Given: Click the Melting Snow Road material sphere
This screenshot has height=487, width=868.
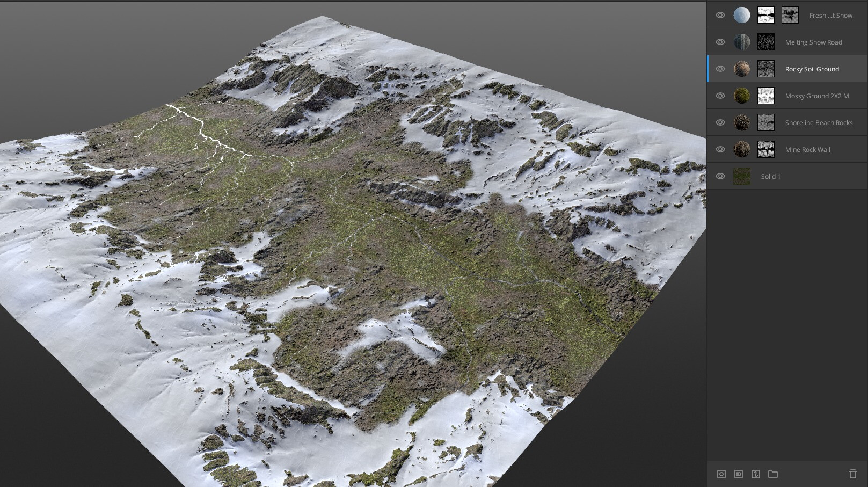Looking at the screenshot, I should (742, 42).
